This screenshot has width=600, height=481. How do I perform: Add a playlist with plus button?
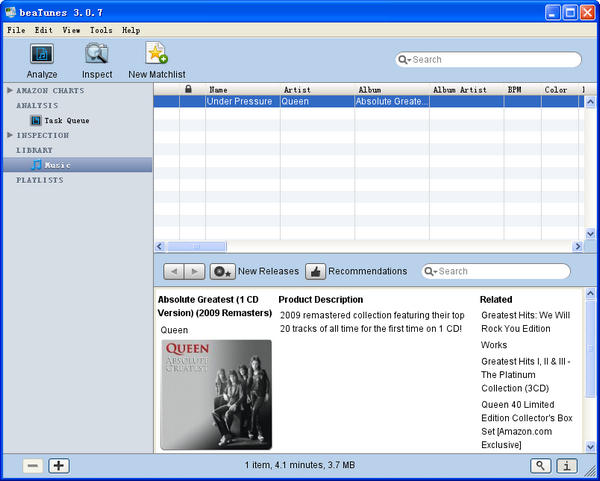coord(59,465)
